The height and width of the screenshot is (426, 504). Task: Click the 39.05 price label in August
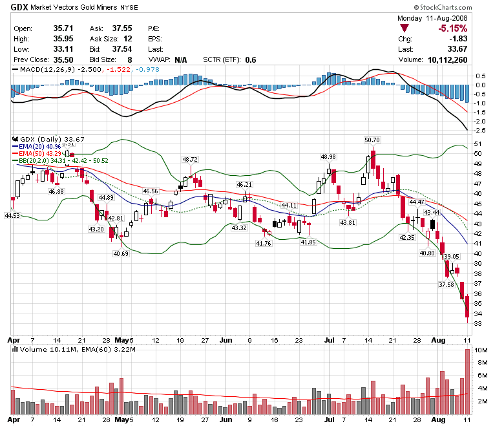click(x=452, y=256)
